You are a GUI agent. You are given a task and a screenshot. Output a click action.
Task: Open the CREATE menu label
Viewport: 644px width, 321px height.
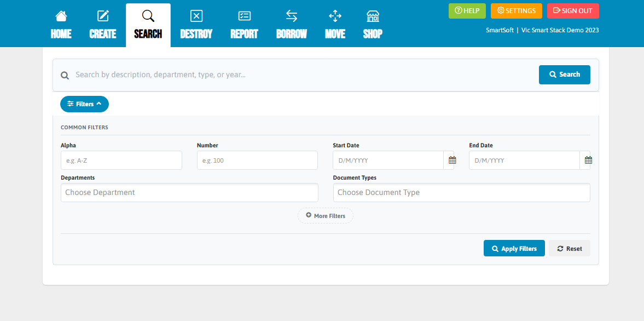pyautogui.click(x=103, y=34)
